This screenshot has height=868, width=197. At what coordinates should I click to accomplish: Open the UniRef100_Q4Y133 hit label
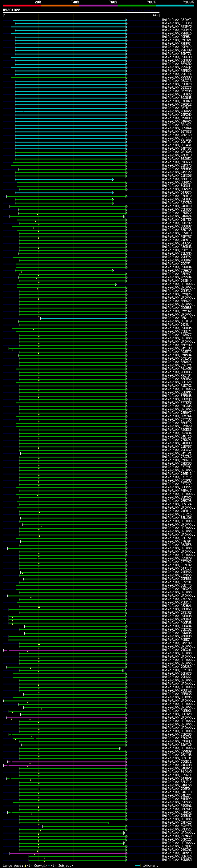[177, 348]
